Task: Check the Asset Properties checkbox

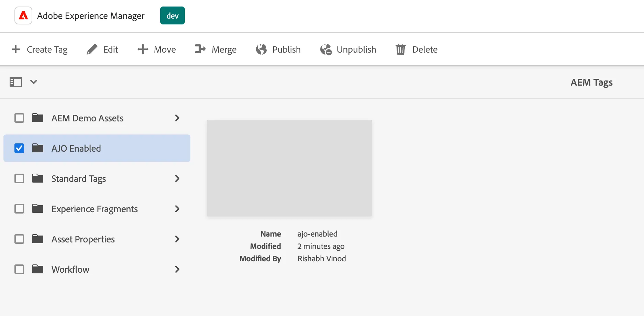Action: coord(19,239)
